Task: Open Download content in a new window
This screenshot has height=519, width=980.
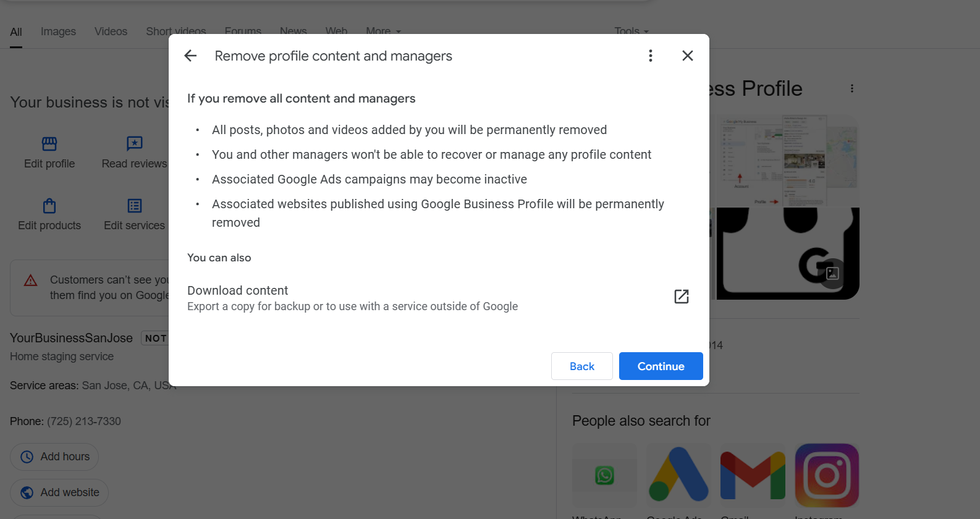Action: tap(681, 297)
